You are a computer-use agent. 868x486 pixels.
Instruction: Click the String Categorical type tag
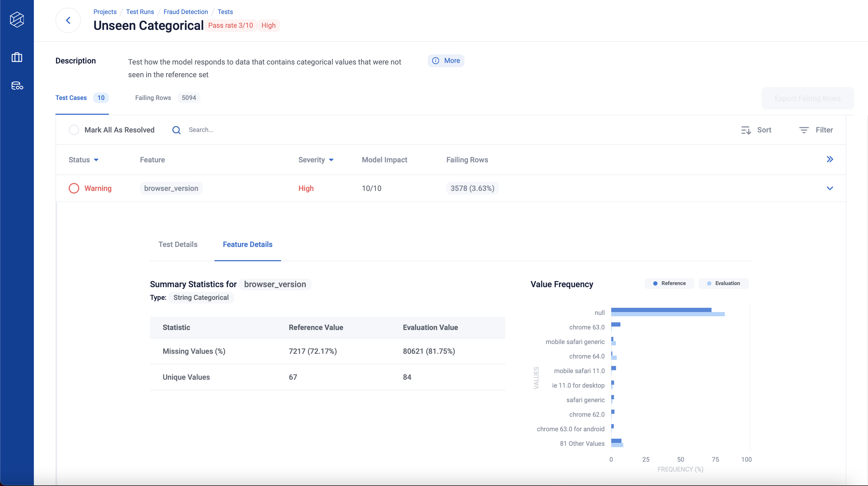pos(201,297)
